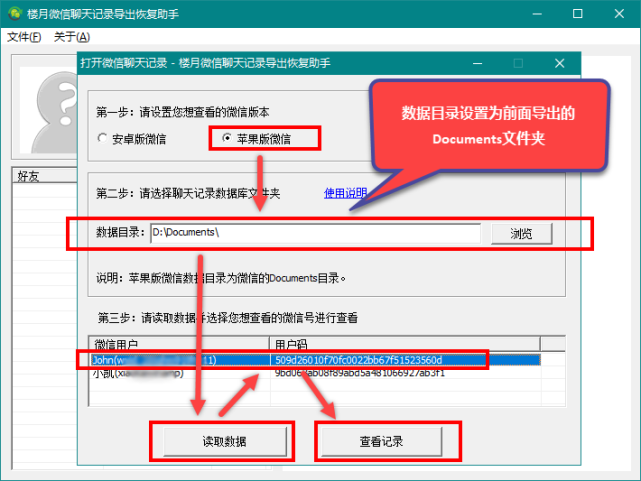Open the 关于(A) menu
The image size is (641, 481).
[x=72, y=37]
